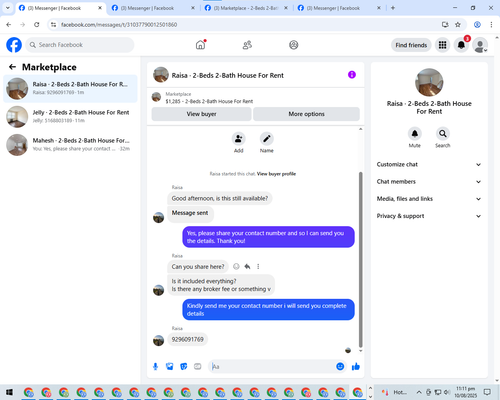Click the volume icon in system tray
The image size is (500, 400).
[447, 392]
